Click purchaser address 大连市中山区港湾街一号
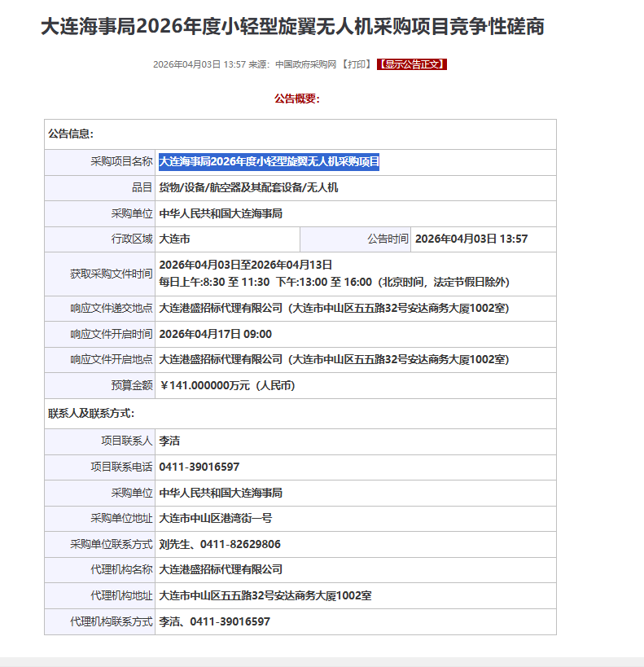Viewport: 644px width, 667px height. [216, 518]
